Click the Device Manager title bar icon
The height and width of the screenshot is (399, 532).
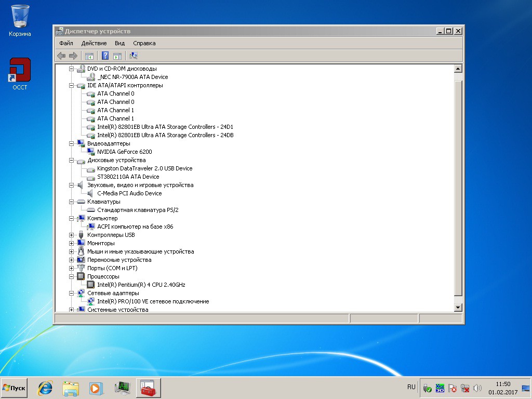pos(59,31)
